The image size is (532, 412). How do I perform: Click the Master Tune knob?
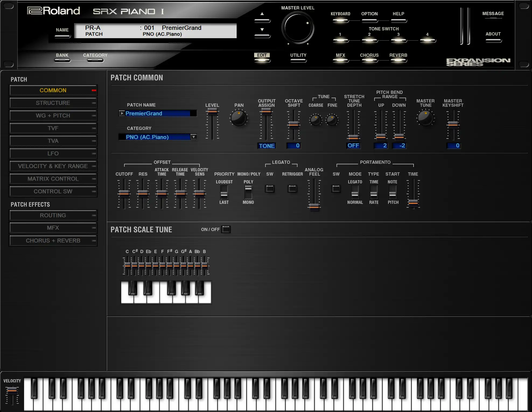pos(425,118)
